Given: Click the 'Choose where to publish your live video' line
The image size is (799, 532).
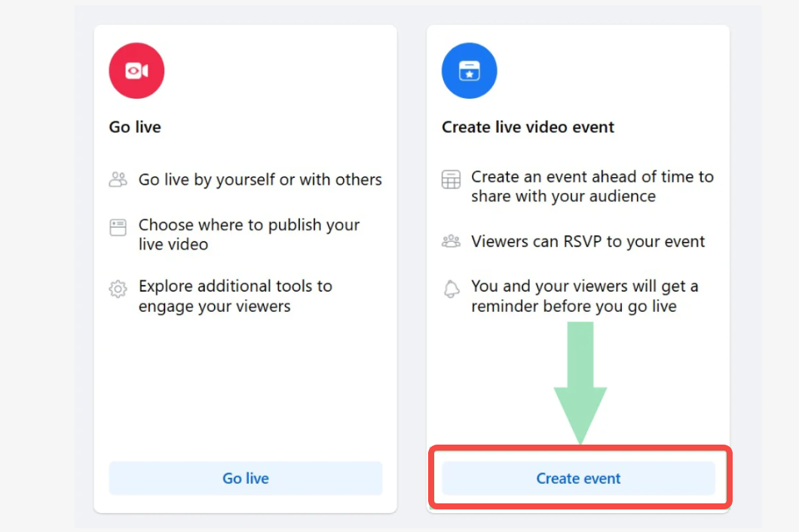Looking at the screenshot, I should (249, 234).
